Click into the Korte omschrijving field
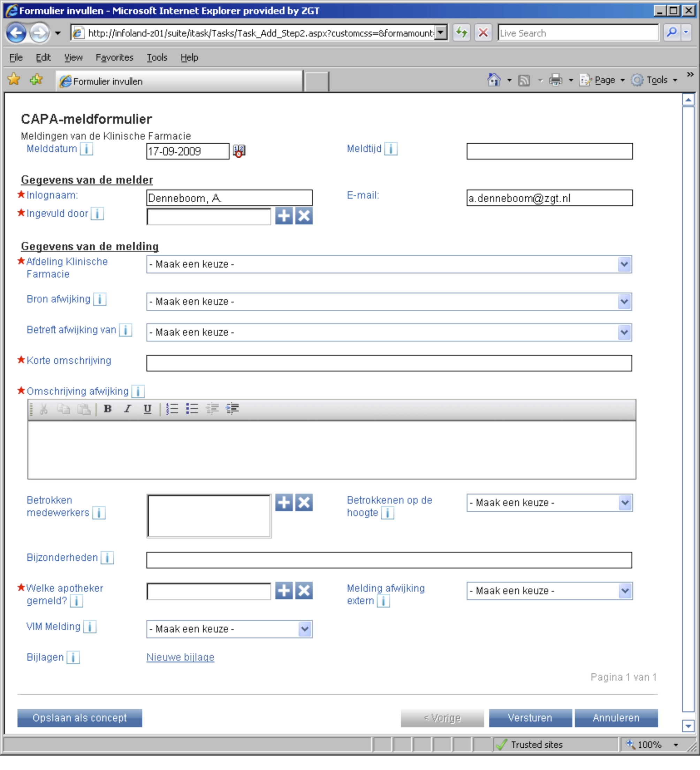The height and width of the screenshot is (770, 700). point(389,363)
